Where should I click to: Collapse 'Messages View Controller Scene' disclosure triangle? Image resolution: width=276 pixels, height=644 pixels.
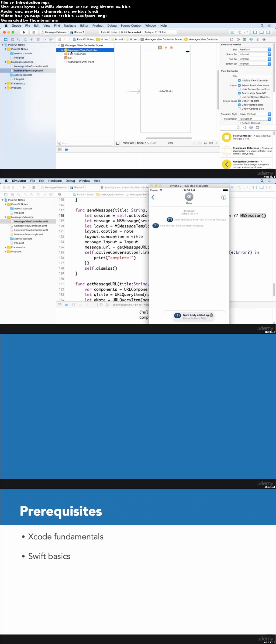59,45
